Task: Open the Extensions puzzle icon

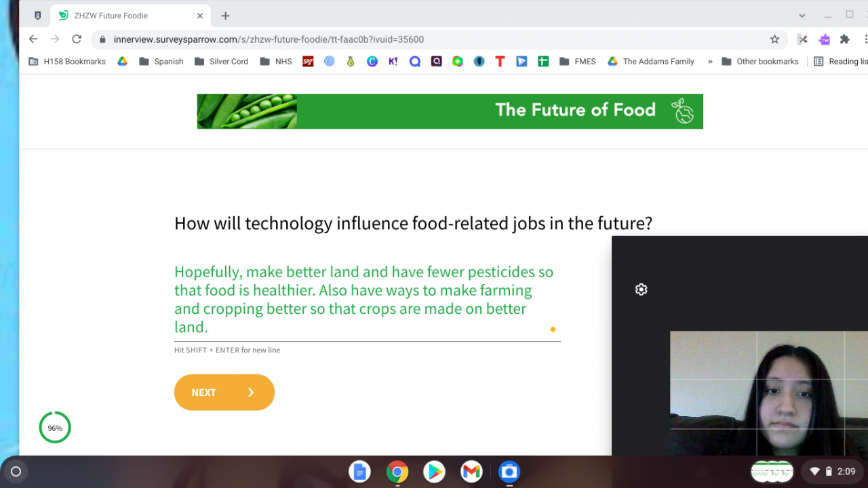Action: click(x=844, y=39)
